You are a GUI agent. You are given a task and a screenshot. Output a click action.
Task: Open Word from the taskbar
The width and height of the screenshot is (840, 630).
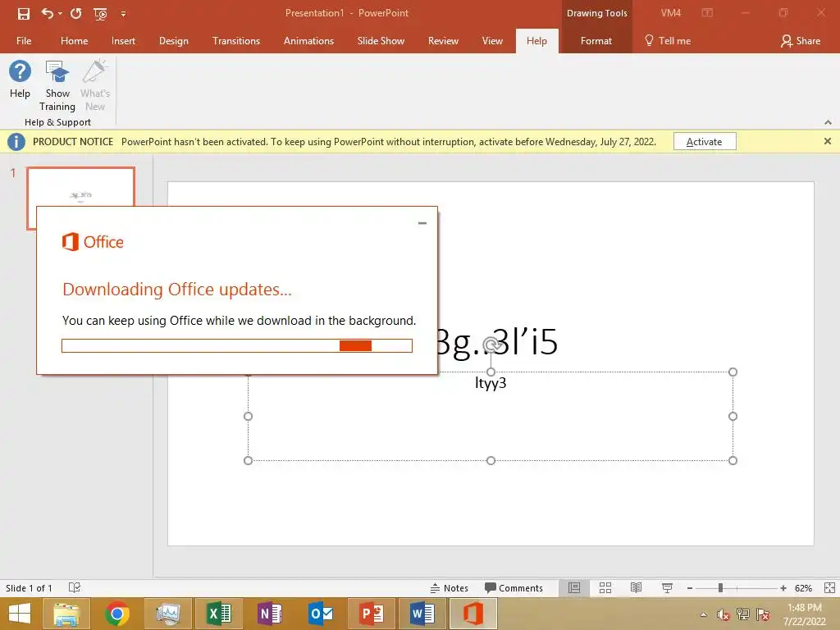point(422,614)
